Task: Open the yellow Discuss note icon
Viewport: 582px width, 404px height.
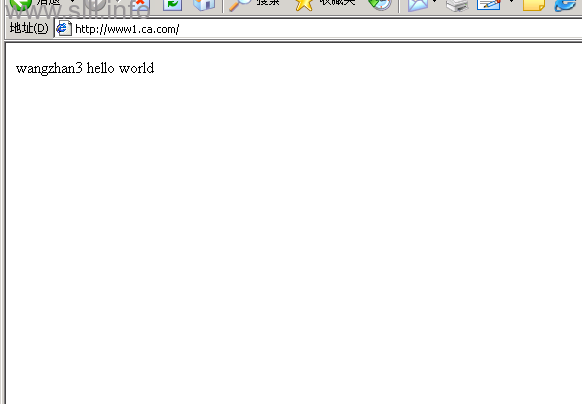Action: [534, 4]
